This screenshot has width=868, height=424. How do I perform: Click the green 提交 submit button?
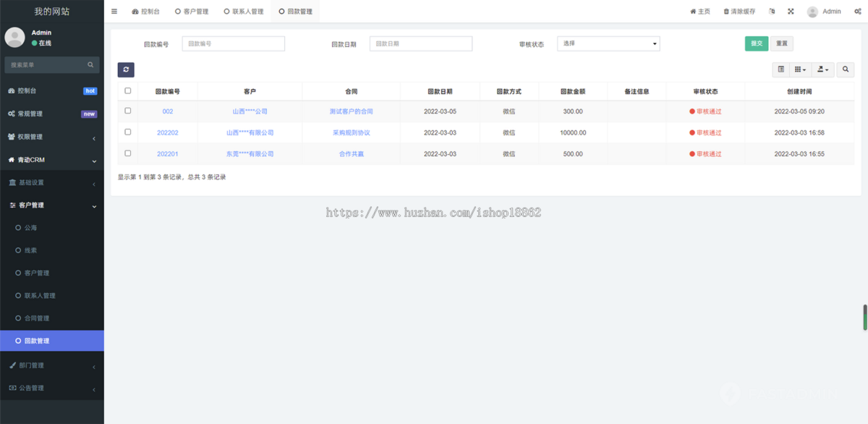tap(757, 43)
